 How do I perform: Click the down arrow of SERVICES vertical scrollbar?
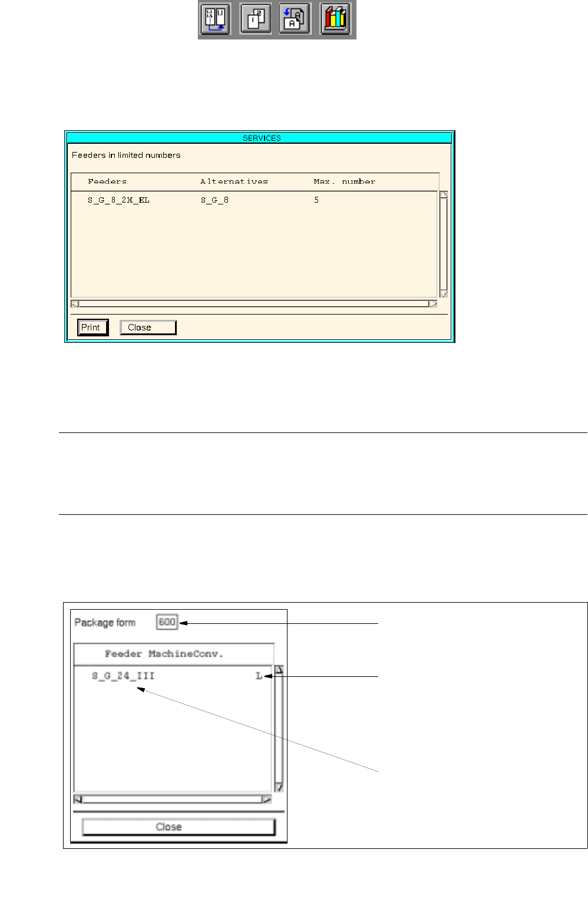444,293
